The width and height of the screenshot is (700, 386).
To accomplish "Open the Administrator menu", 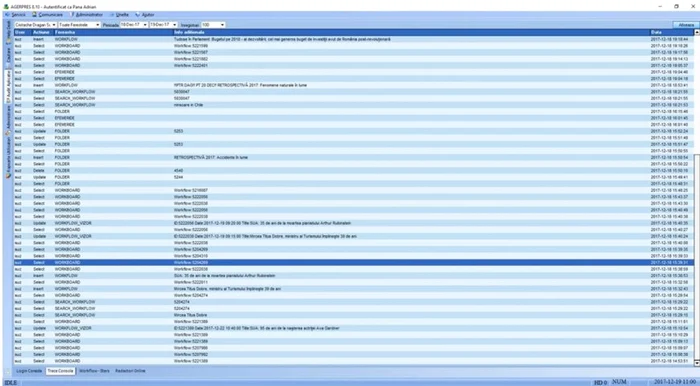I will 87,15.
